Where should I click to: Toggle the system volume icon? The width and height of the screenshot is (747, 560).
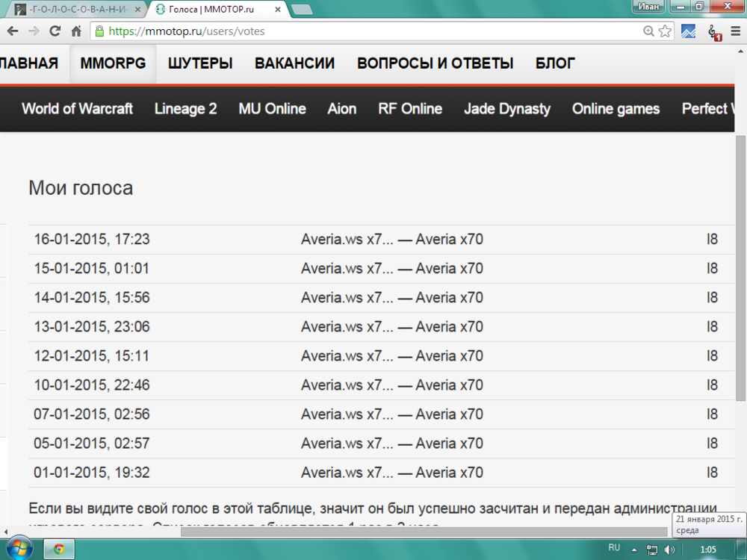670,550
